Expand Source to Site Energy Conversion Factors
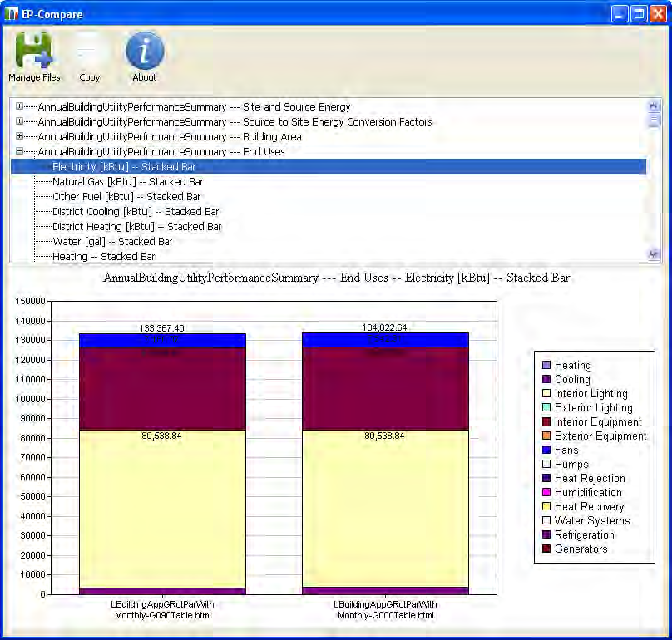Viewport: 672px width, 640px height. click(18, 121)
